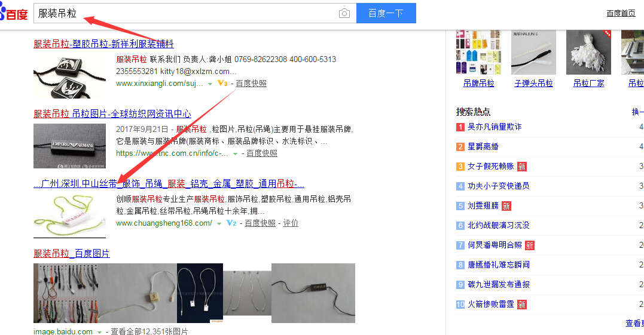Click the Baidu logo

14,13
